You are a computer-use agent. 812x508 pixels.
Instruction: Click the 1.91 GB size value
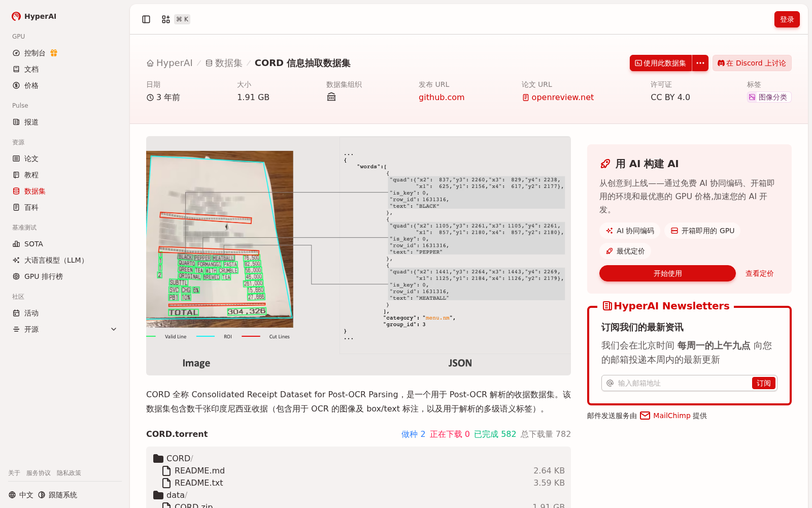click(x=253, y=97)
